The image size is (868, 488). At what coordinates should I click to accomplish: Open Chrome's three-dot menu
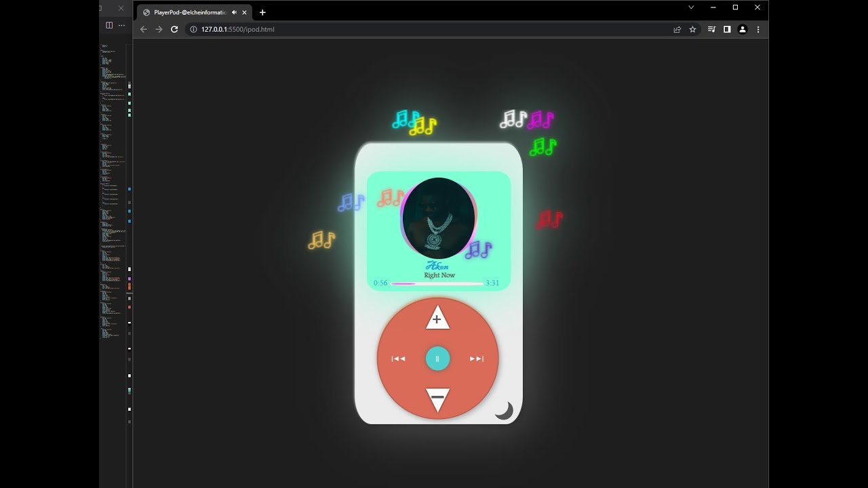pos(758,29)
